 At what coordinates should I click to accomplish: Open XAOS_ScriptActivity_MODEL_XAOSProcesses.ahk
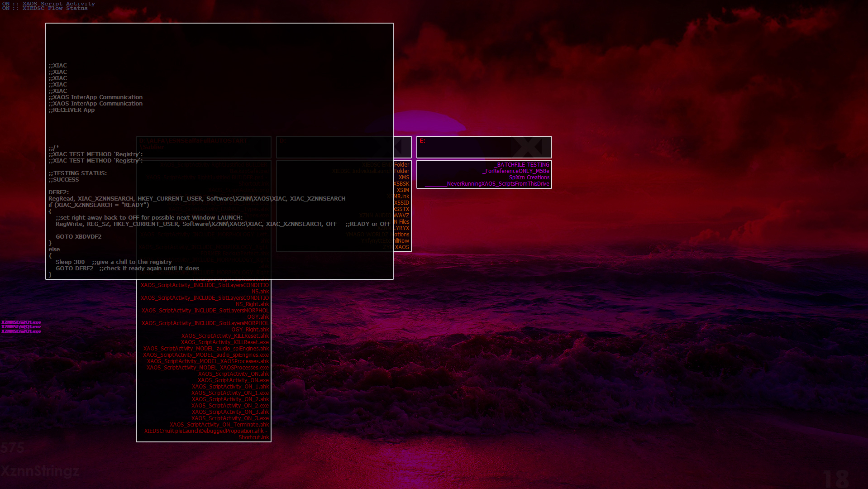[208, 361]
